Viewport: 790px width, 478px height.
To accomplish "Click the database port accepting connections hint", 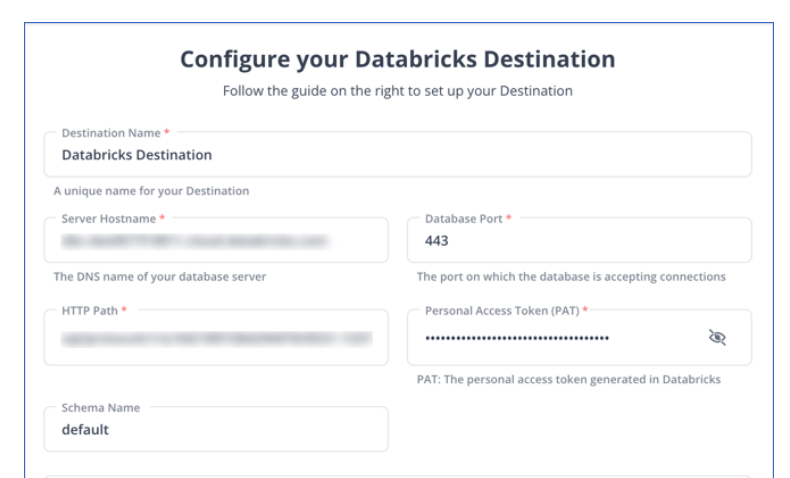I will 571,277.
